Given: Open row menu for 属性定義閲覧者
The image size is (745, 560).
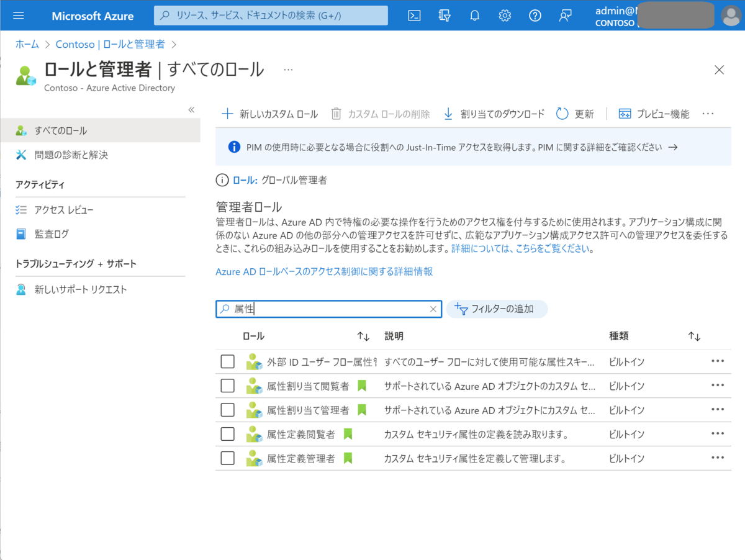Looking at the screenshot, I should (x=718, y=434).
